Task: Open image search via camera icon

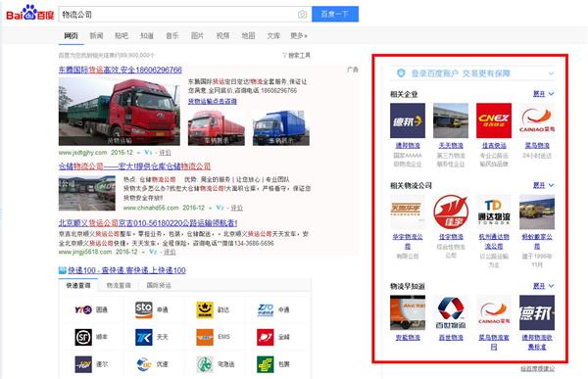Action: [x=302, y=15]
